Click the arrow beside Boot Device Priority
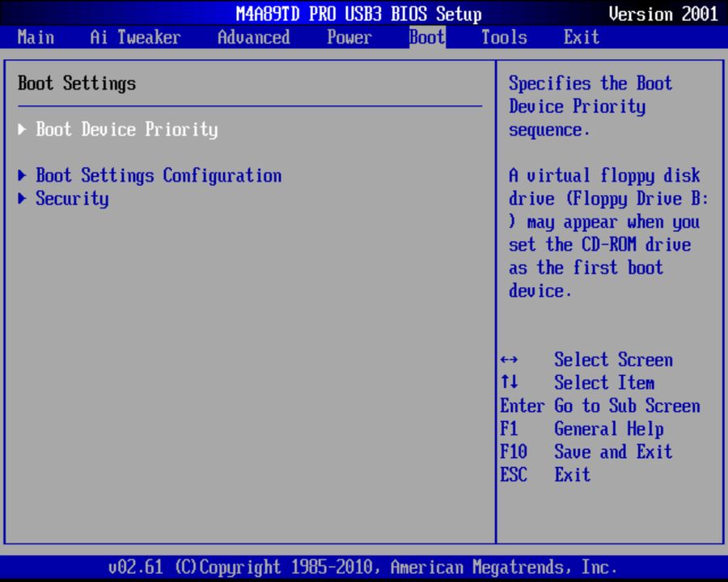The height and width of the screenshot is (582, 728). (x=20, y=129)
